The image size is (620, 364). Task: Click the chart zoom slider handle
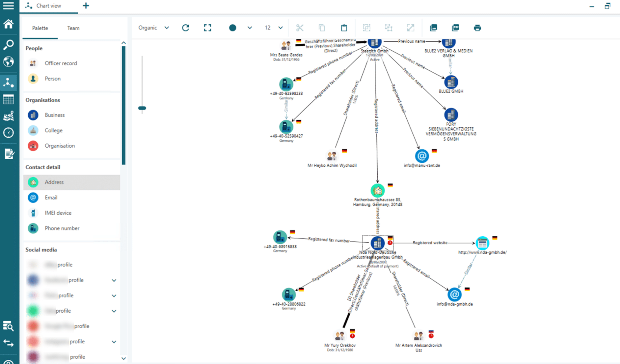[142, 108]
